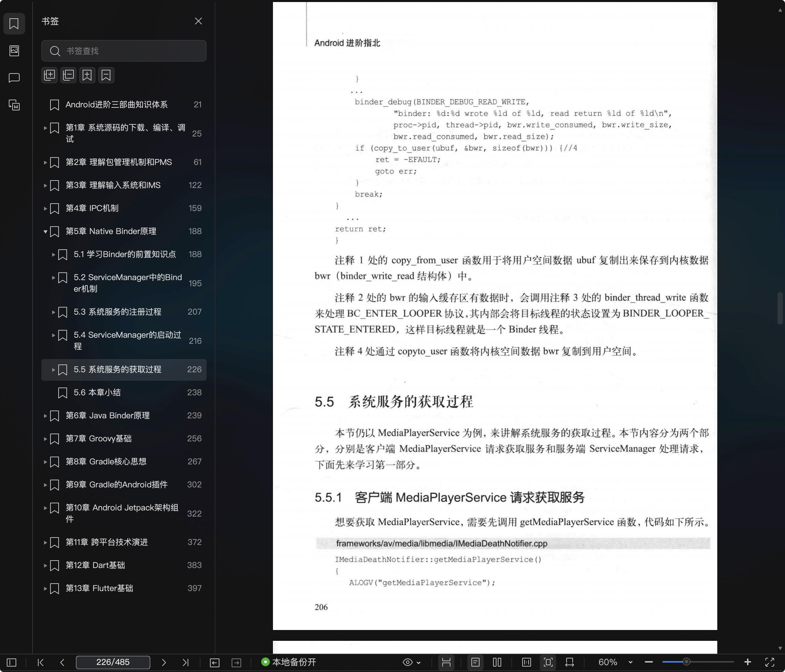Expand 第1章 系统源码的下载、编译、调试
This screenshot has height=672, width=785.
(x=45, y=128)
